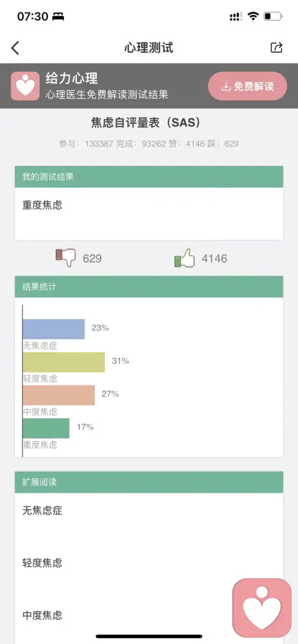Select the green 17% bar

(46, 428)
